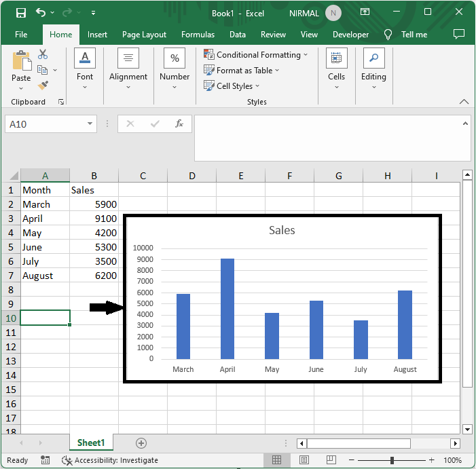
Task: Add a new sheet with plus icon
Action: pyautogui.click(x=141, y=443)
